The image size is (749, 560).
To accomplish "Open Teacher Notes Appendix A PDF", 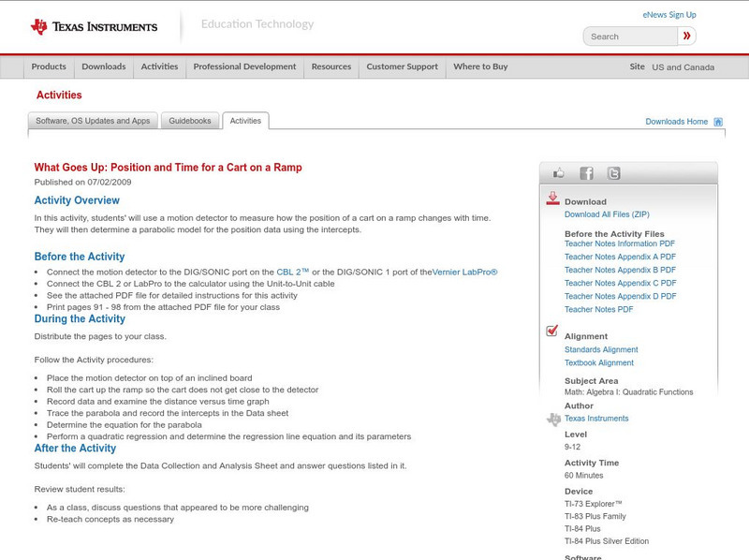I will click(x=620, y=258).
